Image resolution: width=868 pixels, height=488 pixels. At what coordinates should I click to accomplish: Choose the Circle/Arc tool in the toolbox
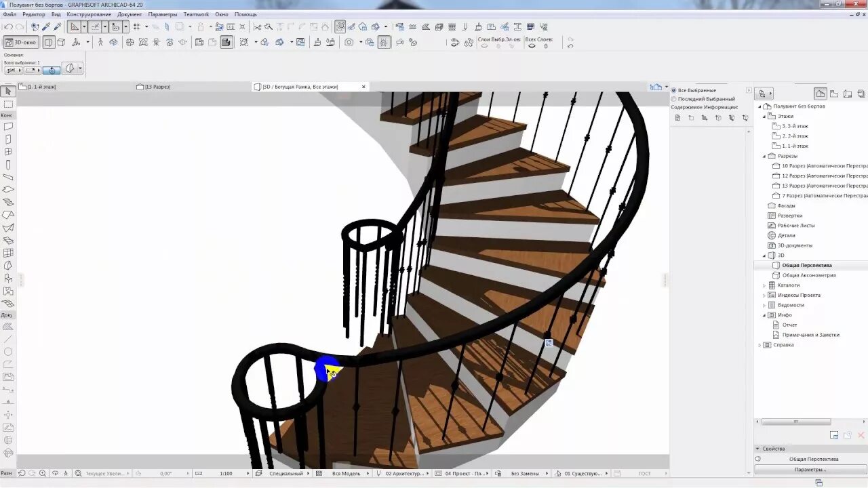pos(8,351)
